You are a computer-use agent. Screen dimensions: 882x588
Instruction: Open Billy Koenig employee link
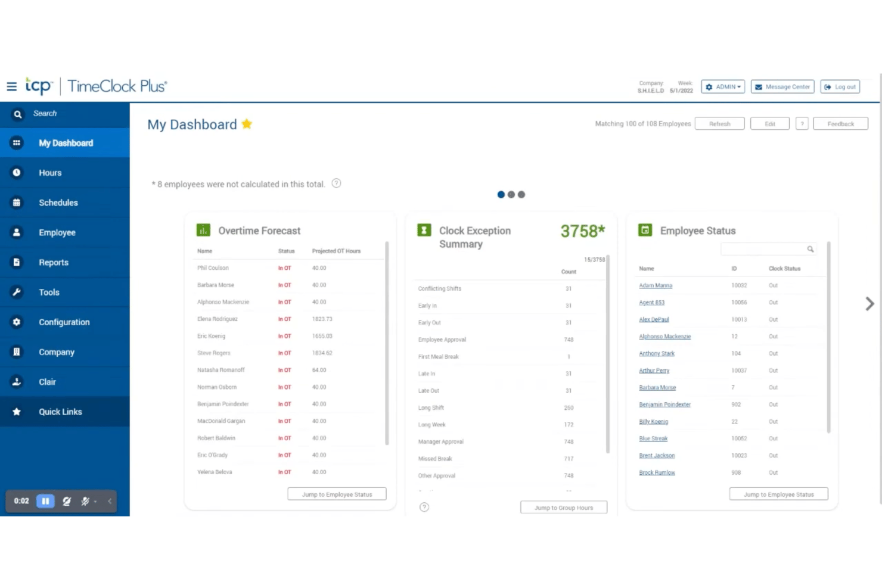(x=654, y=421)
